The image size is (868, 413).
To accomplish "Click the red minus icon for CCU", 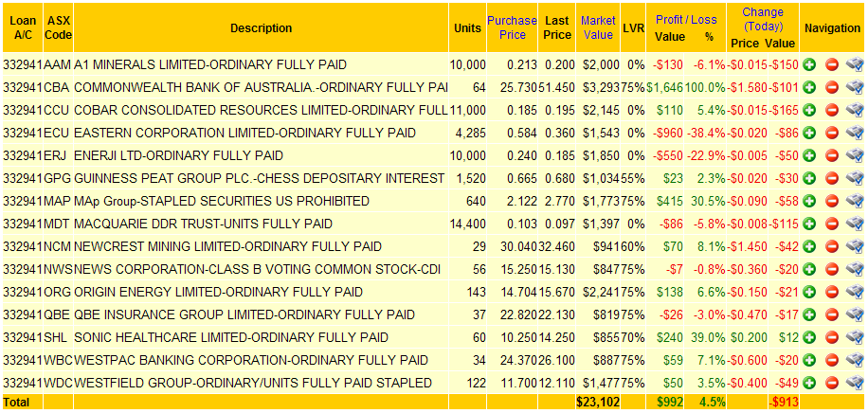I will click(x=832, y=110).
